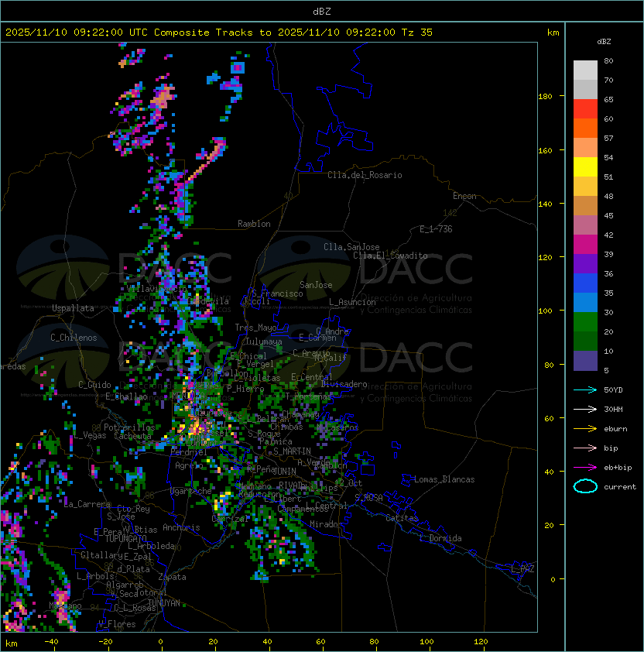Click the cyan 'current' ellipse legend symbol
Image resolution: width=644 pixels, height=652 pixels.
tap(585, 486)
